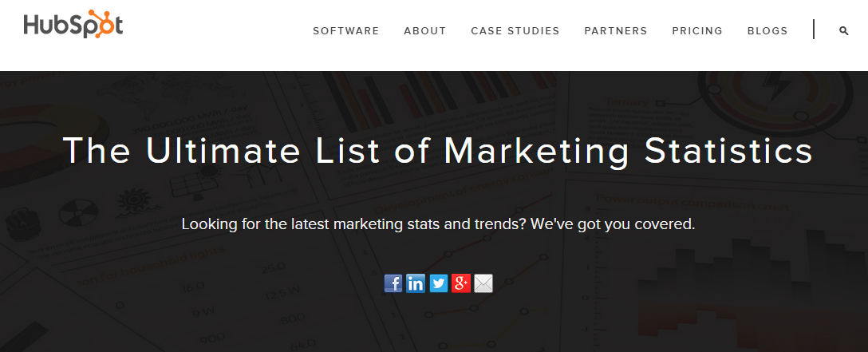Share page on Facebook
The image size is (868, 352).
point(393,283)
